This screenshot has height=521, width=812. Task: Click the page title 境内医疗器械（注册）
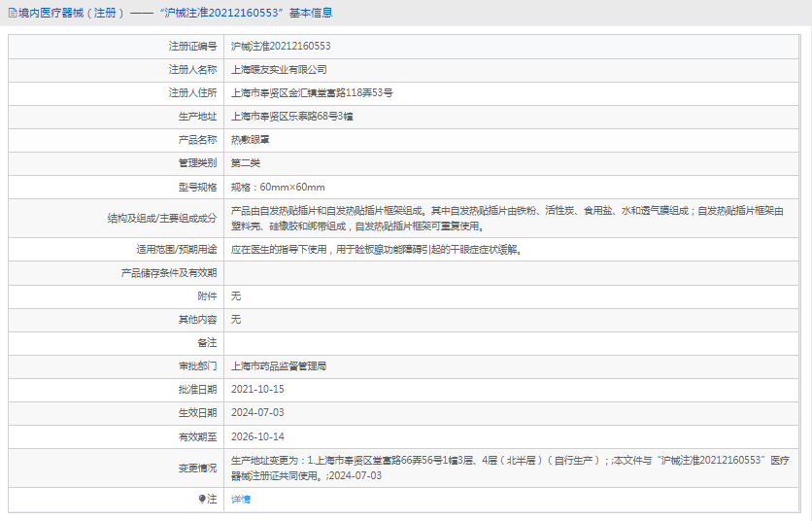pos(69,14)
